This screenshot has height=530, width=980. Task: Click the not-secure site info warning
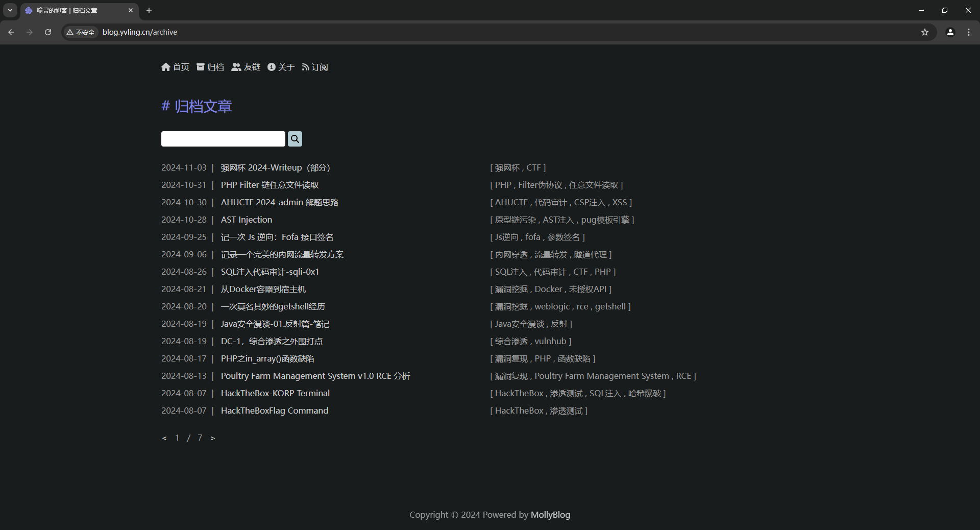pyautogui.click(x=81, y=32)
